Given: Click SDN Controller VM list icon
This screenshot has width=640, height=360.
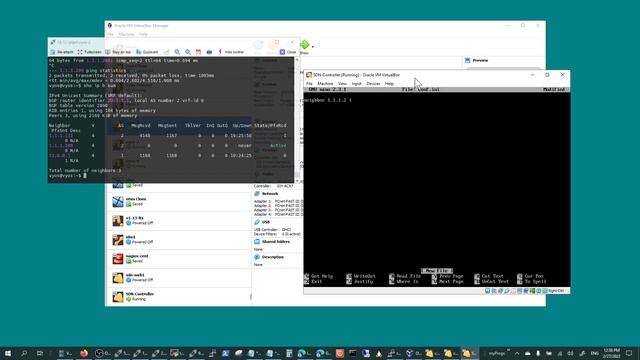Looking at the screenshot, I should [118, 297].
